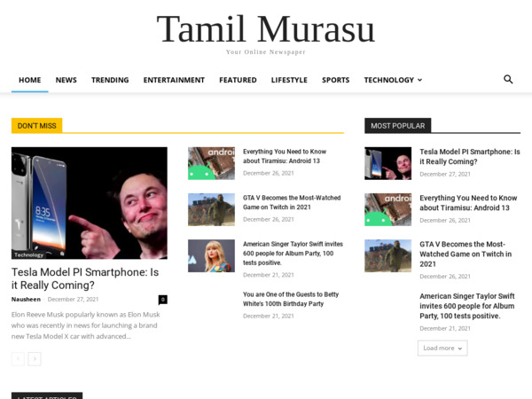This screenshot has height=399, width=532.
Task: Open the Featured menu item
Action: 238,80
